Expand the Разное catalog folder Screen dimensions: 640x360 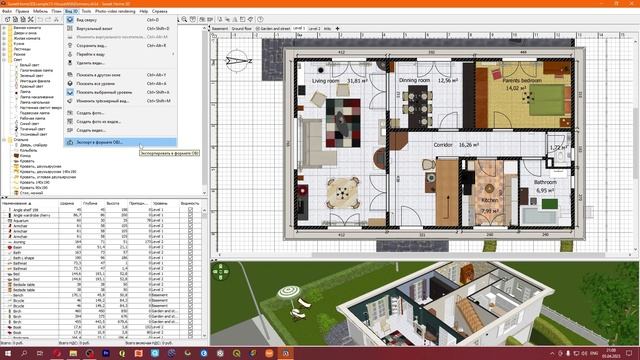click(4, 54)
